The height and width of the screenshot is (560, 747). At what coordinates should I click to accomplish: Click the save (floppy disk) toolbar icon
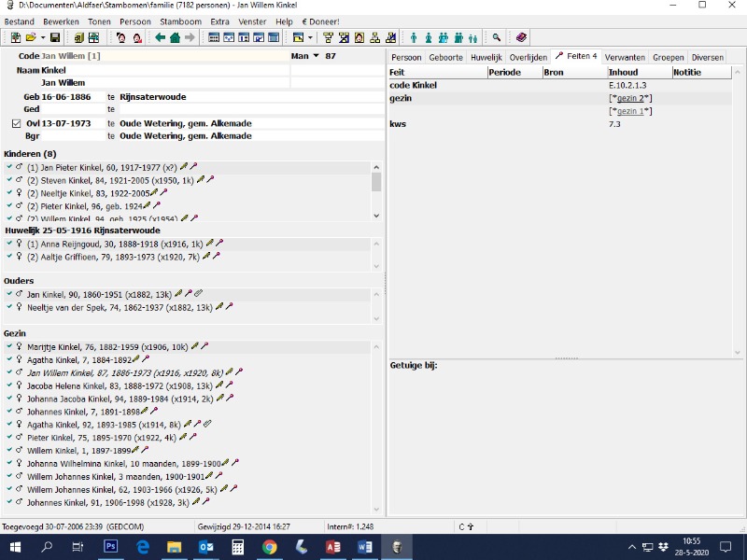click(x=55, y=38)
